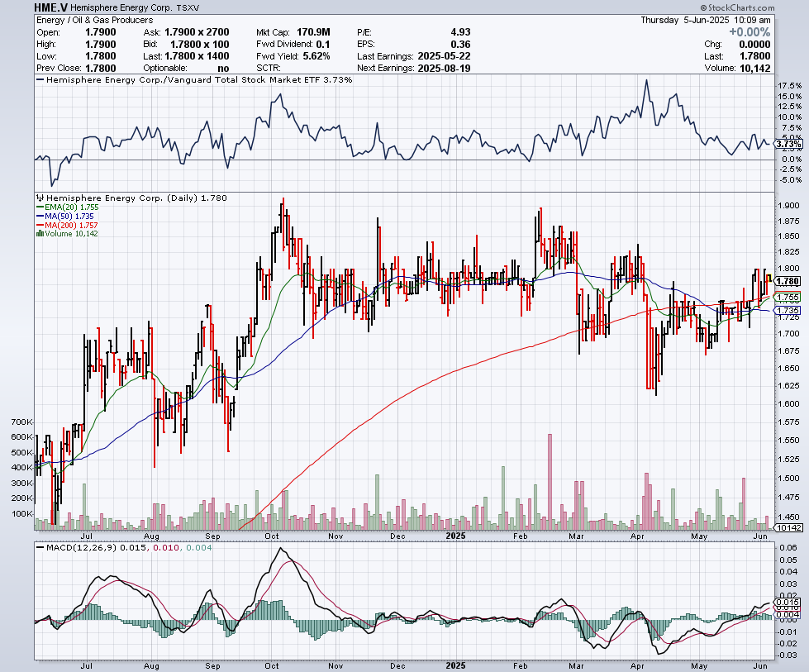Click the SCTR label

coord(269,68)
